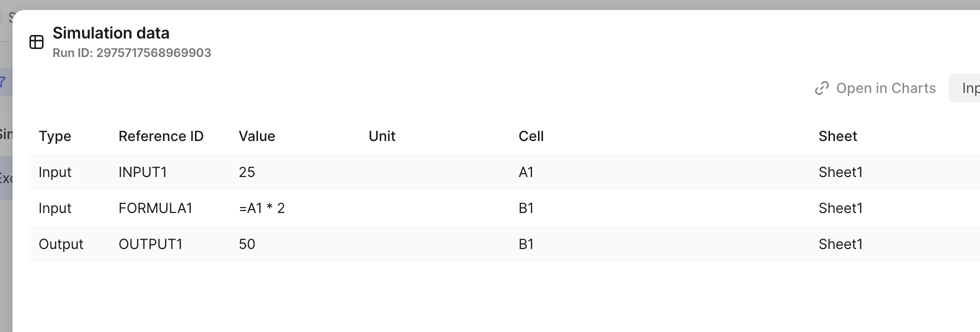Click the table grid icon beside Simulation data
980x332 pixels.
[x=36, y=42]
